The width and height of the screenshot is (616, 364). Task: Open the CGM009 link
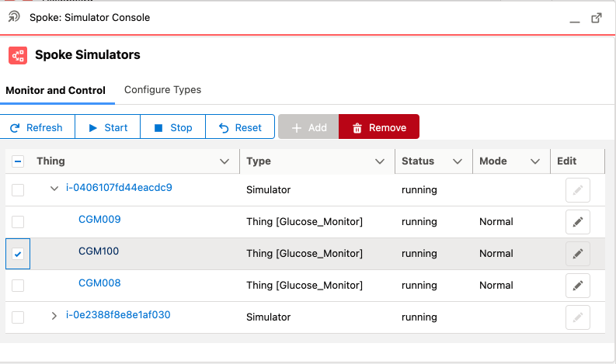(x=99, y=219)
